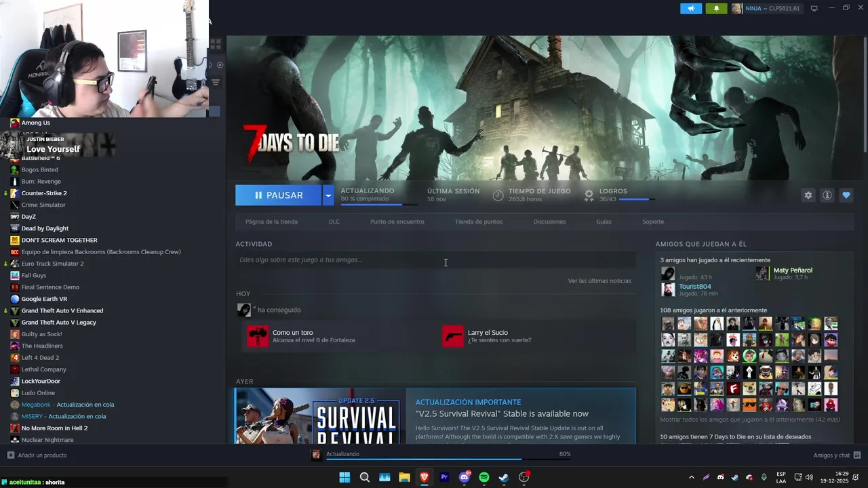Open Tienda de puntos tab

[x=479, y=222]
